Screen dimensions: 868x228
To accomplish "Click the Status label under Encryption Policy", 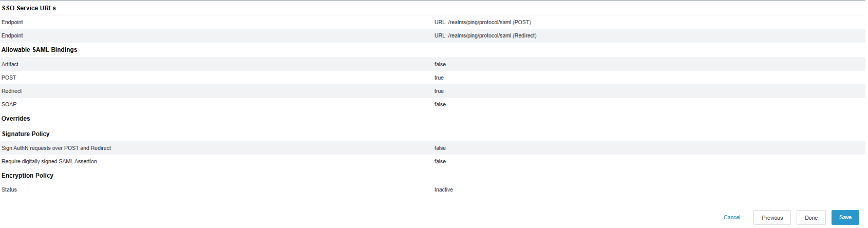I will 9,189.
